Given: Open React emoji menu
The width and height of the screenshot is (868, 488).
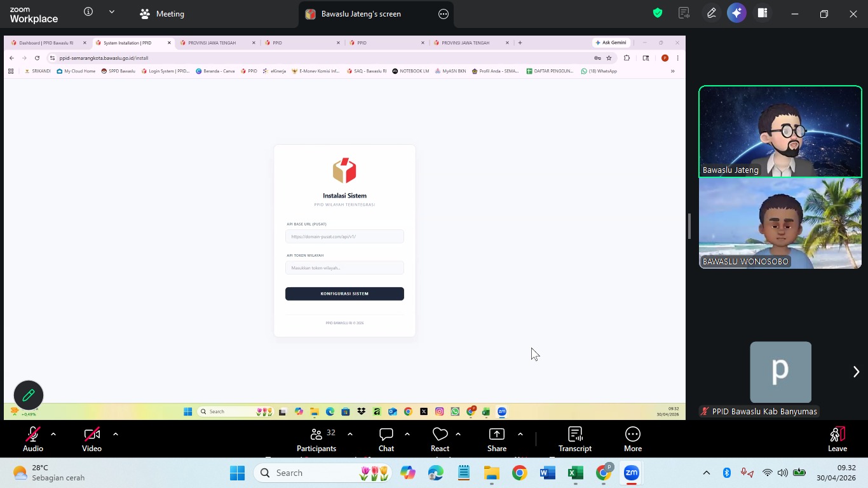Looking at the screenshot, I should (x=440, y=439).
